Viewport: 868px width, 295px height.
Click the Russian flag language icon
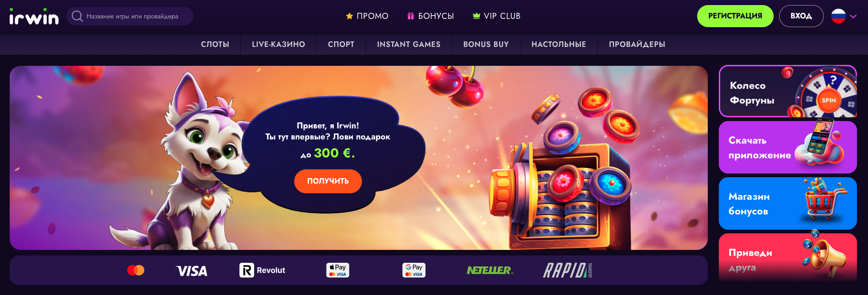pyautogui.click(x=839, y=16)
